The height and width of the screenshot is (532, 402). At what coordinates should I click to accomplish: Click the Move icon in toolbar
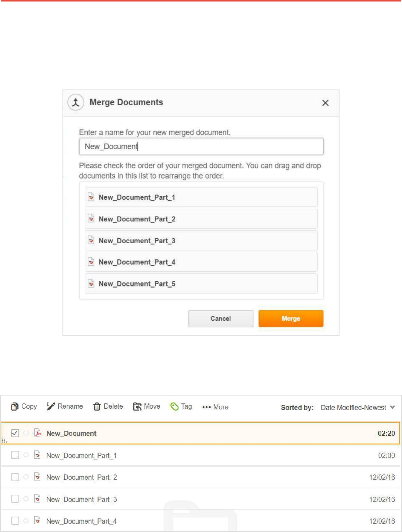coord(137,406)
